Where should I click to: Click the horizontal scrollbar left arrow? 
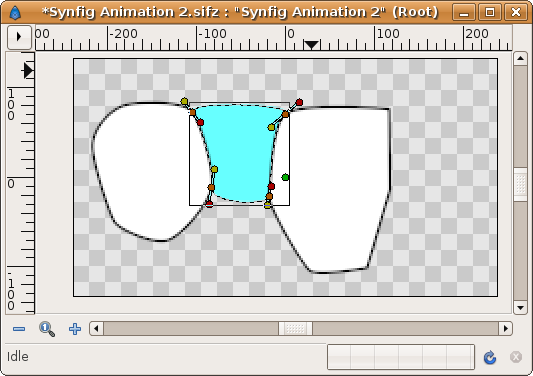coord(96,329)
